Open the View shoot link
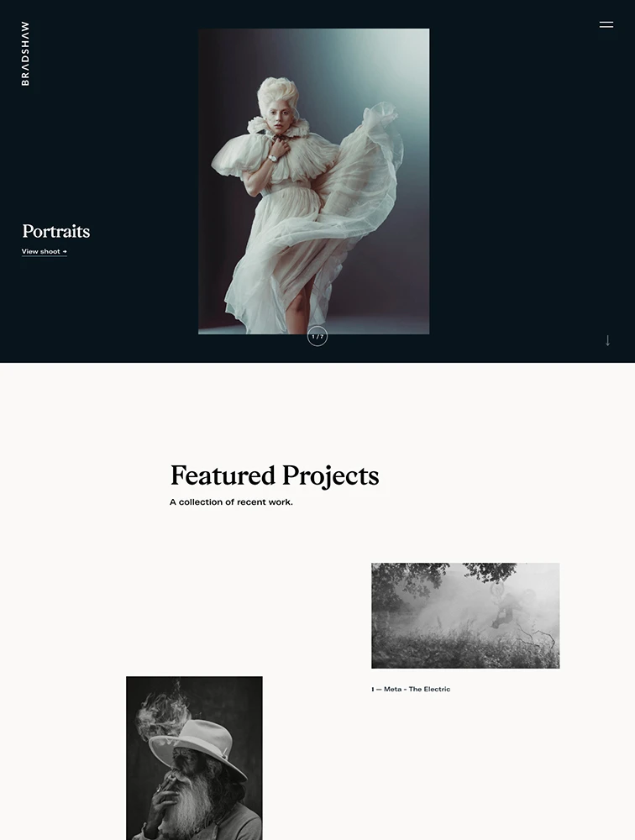The width and height of the screenshot is (635, 840). coord(44,251)
